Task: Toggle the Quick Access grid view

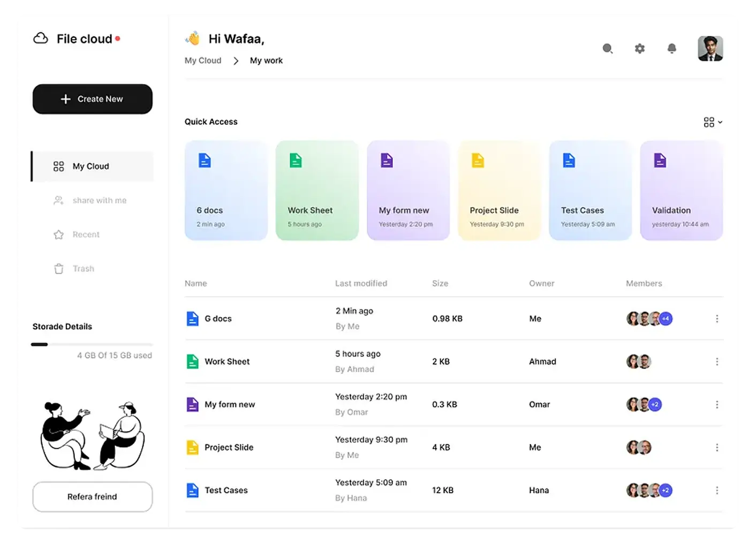Action: pyautogui.click(x=708, y=122)
